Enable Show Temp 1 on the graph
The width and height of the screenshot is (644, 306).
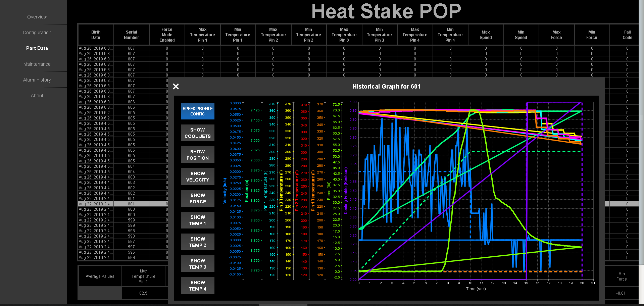coord(197,220)
